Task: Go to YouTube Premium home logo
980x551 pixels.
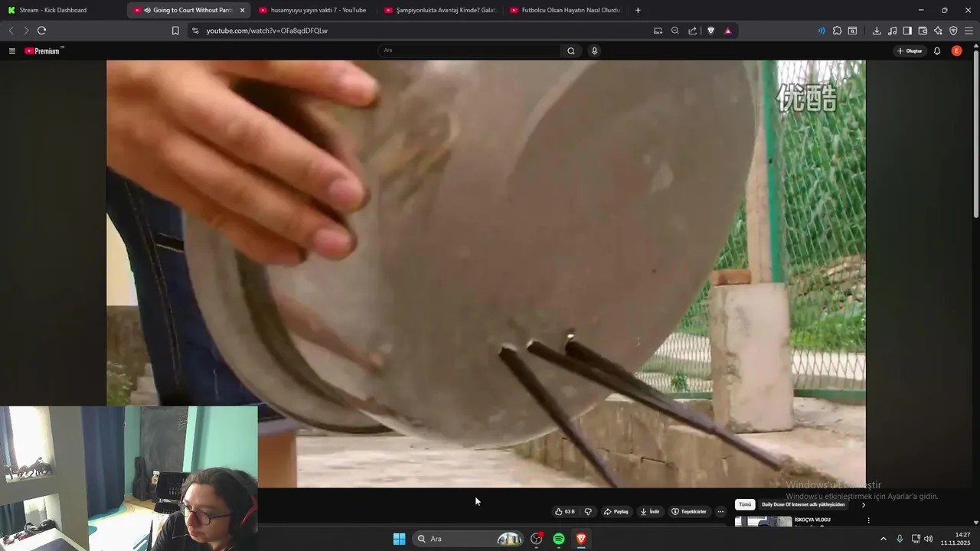Action: point(44,51)
